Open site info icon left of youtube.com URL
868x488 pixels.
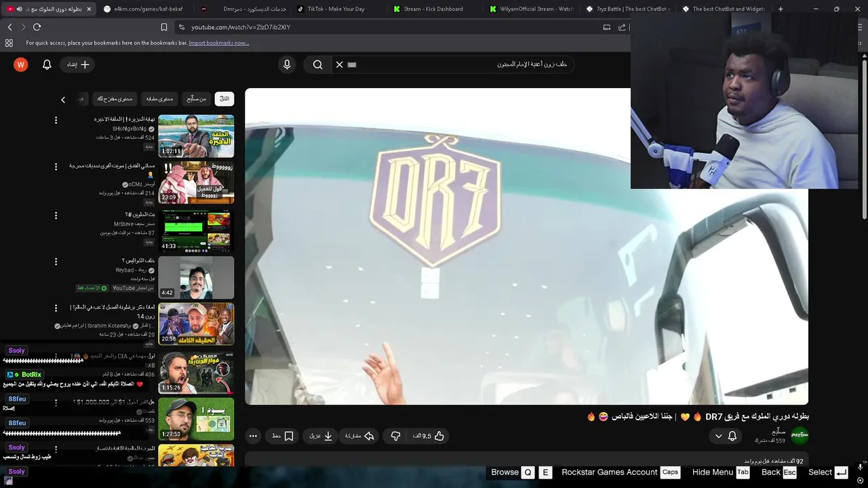[181, 27]
